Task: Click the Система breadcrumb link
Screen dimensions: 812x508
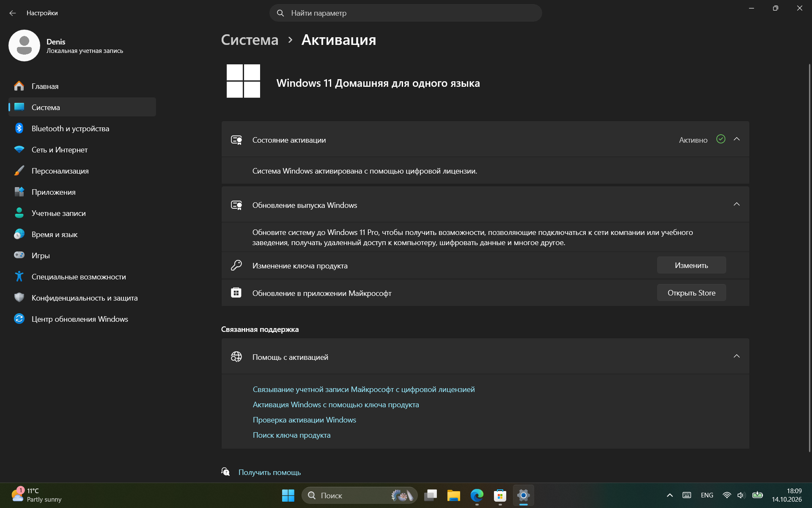Action: (x=250, y=40)
